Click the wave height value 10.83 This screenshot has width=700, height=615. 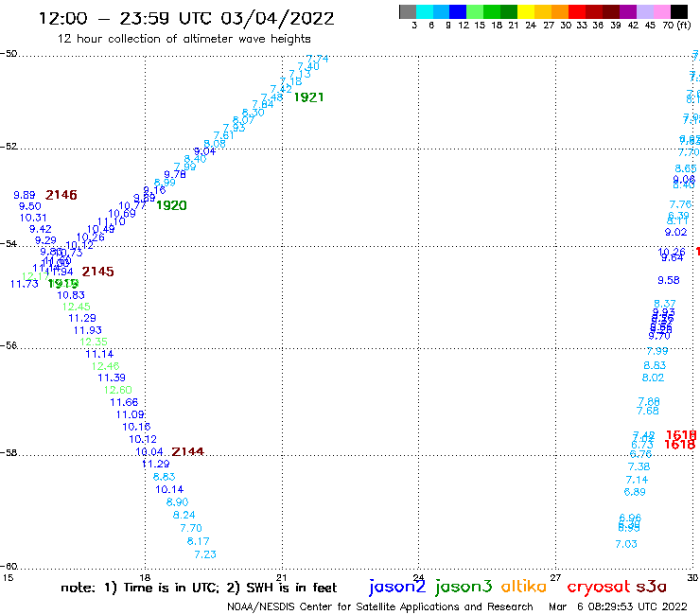click(x=71, y=295)
